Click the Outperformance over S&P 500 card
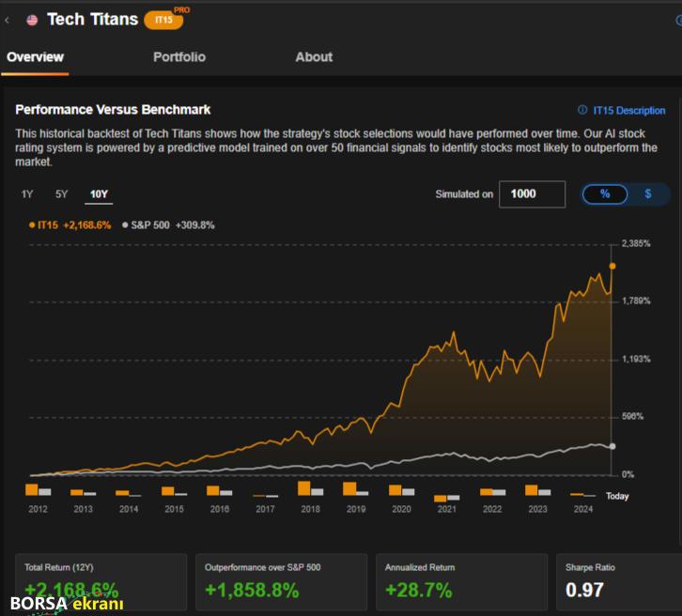The width and height of the screenshot is (682, 616). pos(282,582)
